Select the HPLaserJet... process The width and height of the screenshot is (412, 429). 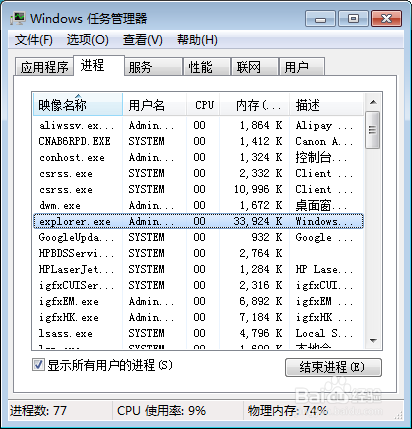[198, 269]
